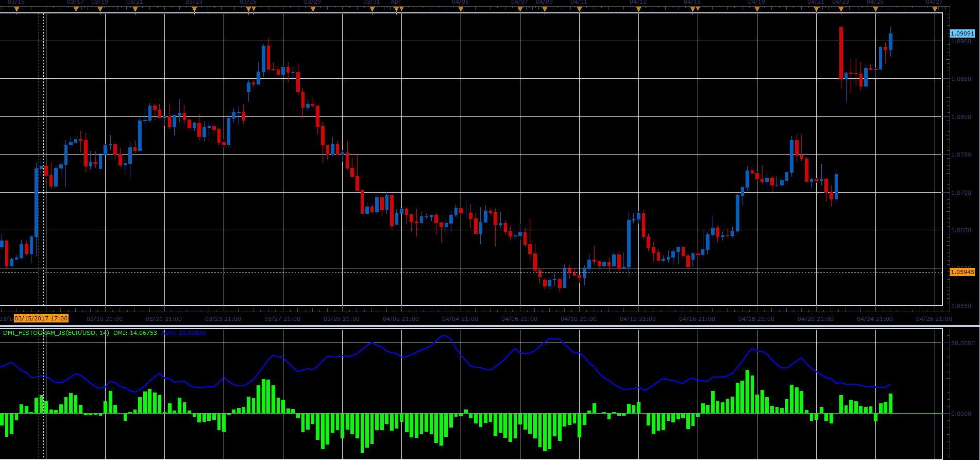Viewport: 980px width, 460px height.
Task: Click the orange triangle under 04/05
Action: click(461, 9)
